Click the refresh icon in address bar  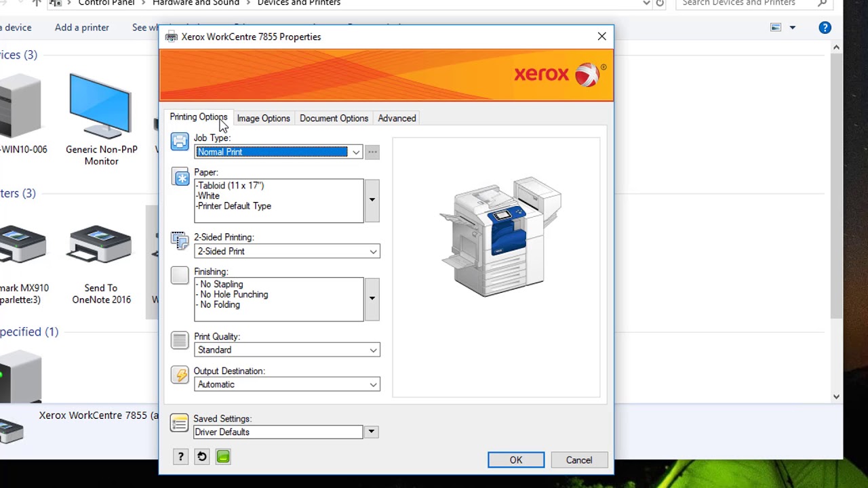pyautogui.click(x=660, y=3)
